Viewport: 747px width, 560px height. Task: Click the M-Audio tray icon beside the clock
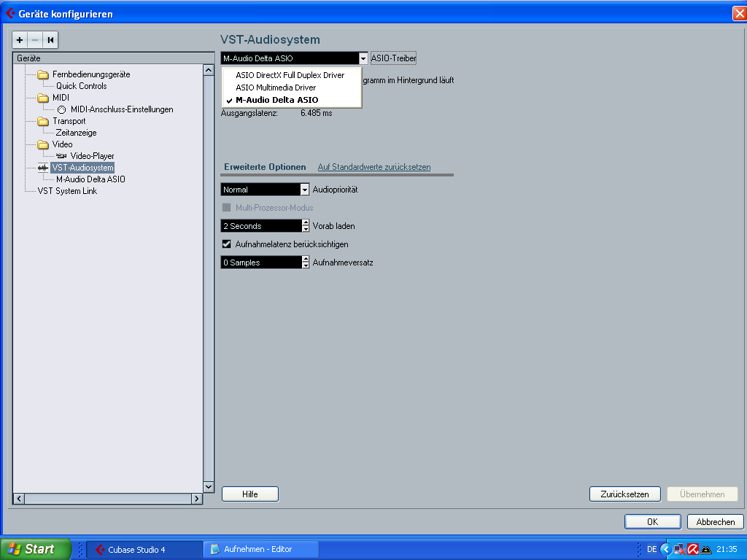tap(705, 550)
